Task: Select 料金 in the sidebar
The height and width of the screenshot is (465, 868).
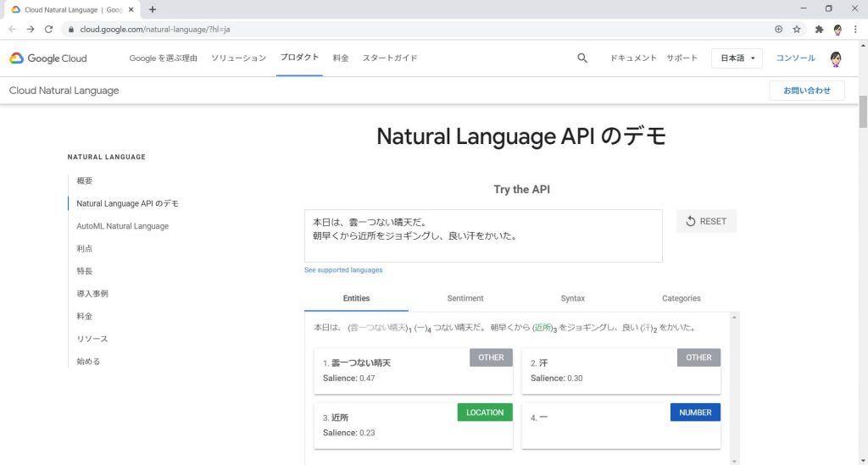Action: pos(85,316)
